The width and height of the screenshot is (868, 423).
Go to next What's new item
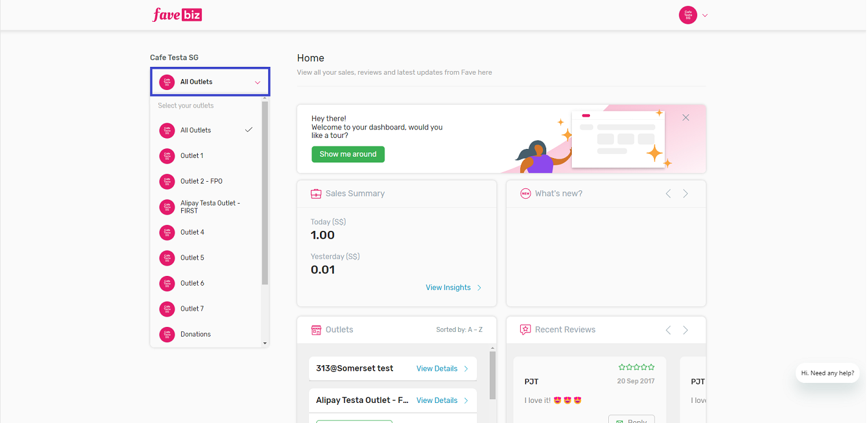pos(686,193)
